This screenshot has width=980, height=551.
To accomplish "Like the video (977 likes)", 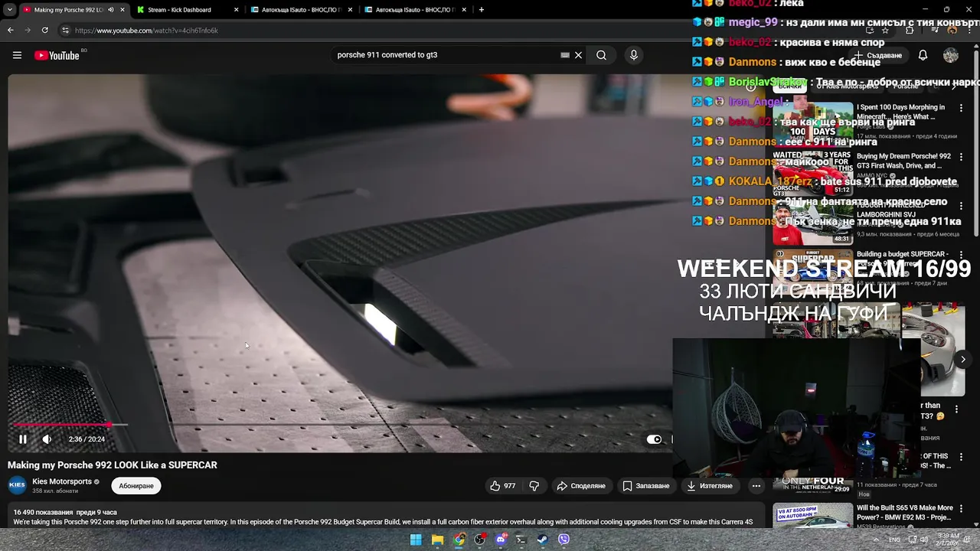I will 503,486.
